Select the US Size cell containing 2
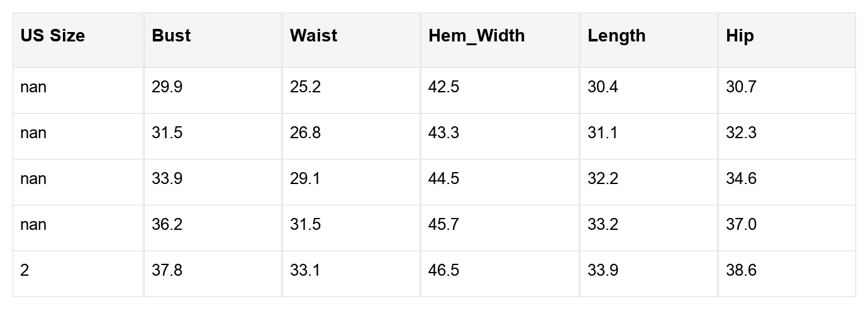868x309 pixels. pyautogui.click(x=25, y=270)
